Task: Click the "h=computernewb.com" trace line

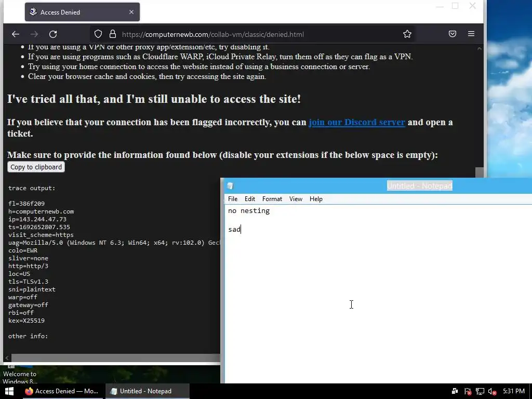Action: tap(41, 211)
